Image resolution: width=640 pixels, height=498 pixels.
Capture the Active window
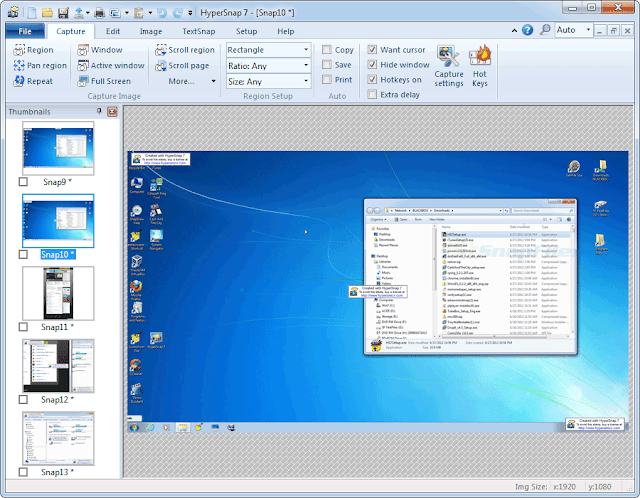coord(111,65)
